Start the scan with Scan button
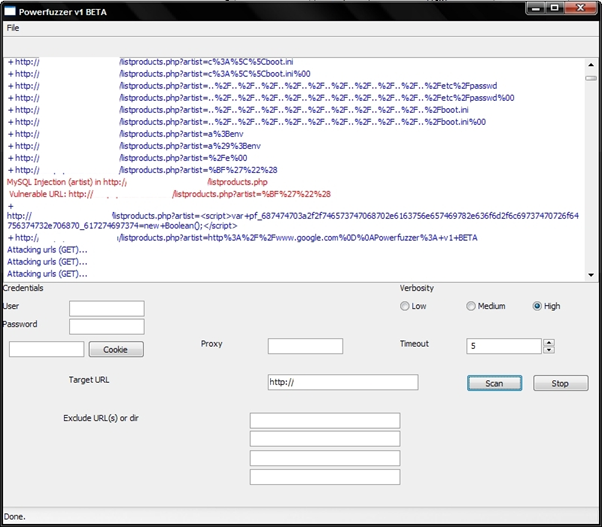602x527 pixels. pyautogui.click(x=494, y=383)
